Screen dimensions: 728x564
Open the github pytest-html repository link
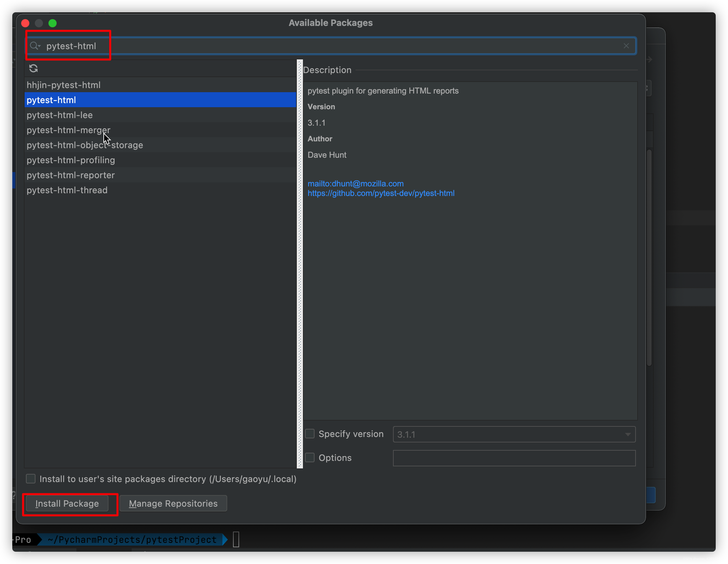pos(381,193)
